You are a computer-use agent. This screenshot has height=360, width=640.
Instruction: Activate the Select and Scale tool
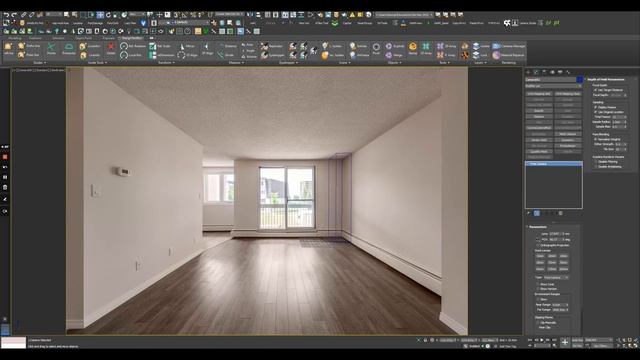click(116, 15)
